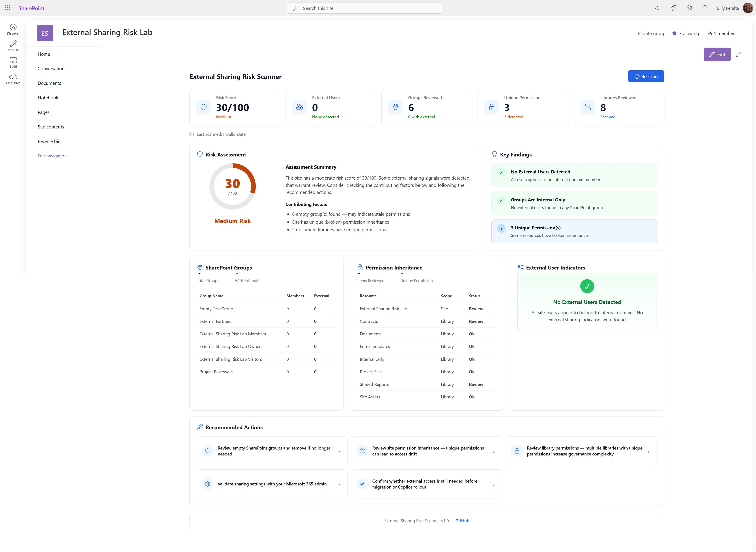Open the Settings gear icon
Screen dimensions: 756x552
click(x=689, y=8)
